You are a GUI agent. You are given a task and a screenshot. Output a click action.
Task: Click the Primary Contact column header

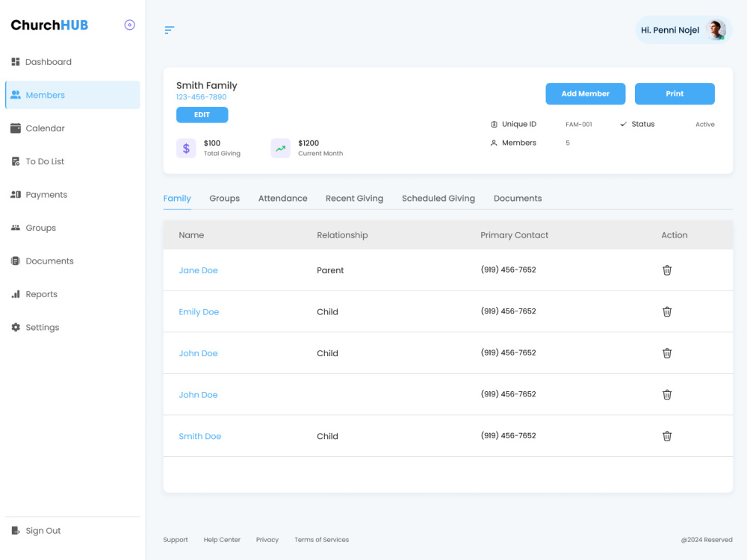515,234
